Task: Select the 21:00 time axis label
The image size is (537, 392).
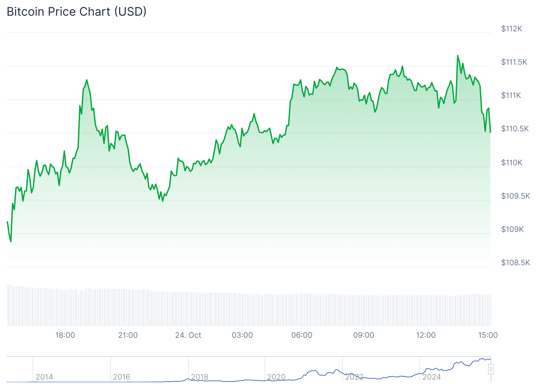Action: click(x=128, y=335)
